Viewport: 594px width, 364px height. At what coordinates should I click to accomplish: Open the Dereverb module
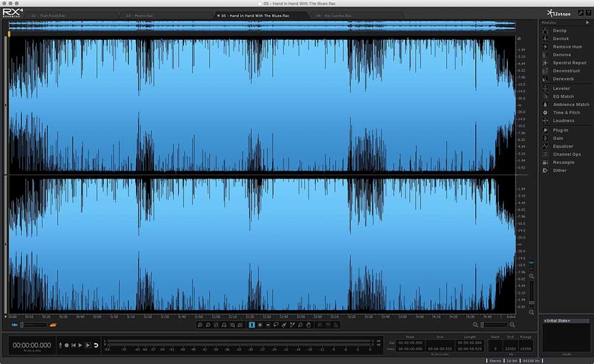563,79
